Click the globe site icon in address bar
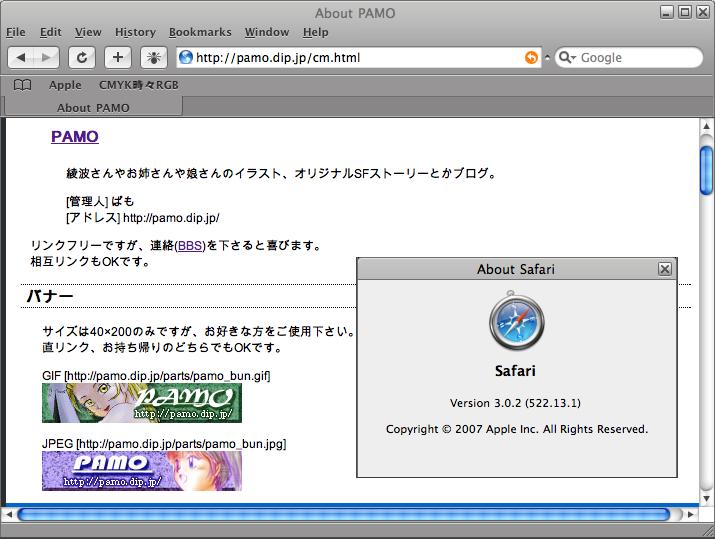 [x=186, y=57]
